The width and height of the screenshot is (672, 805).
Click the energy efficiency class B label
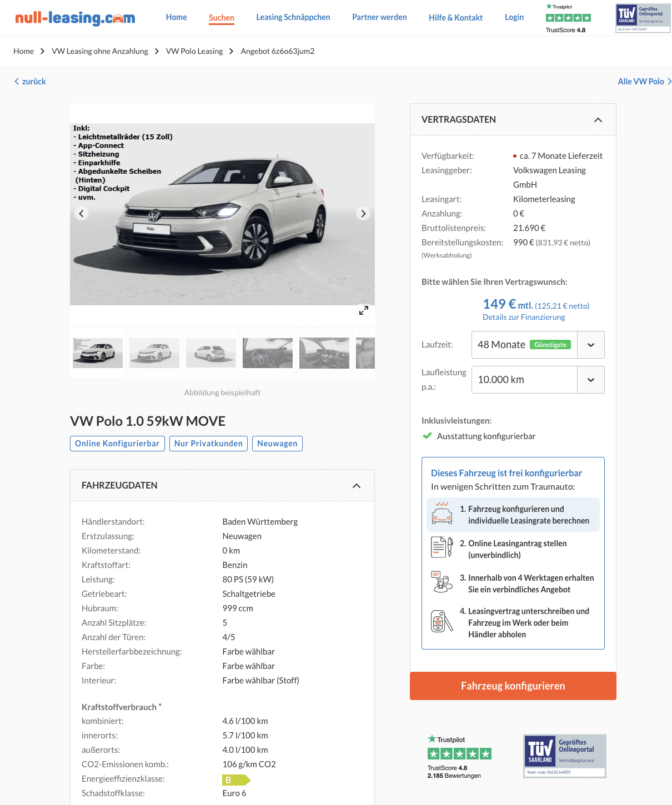point(236,780)
